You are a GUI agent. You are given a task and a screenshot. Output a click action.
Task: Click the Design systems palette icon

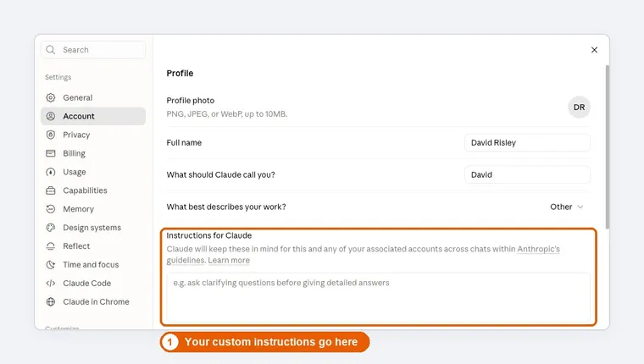(51, 228)
